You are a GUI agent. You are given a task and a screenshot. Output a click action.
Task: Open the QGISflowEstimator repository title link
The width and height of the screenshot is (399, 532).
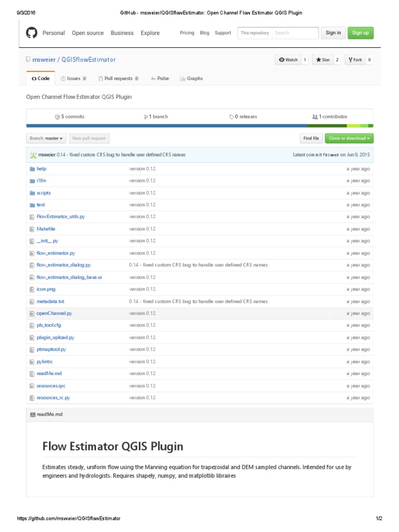click(x=88, y=60)
